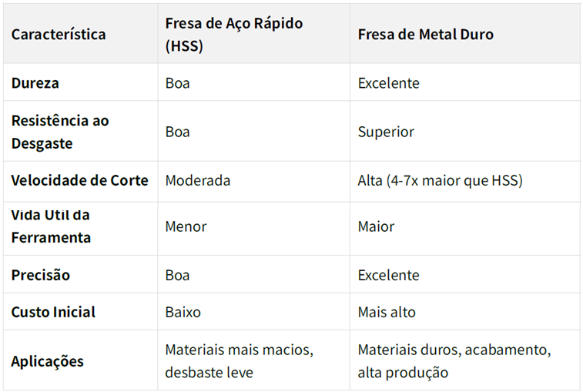Click Excelente in the Precisão row
This screenshot has height=392, width=583.
tap(388, 275)
